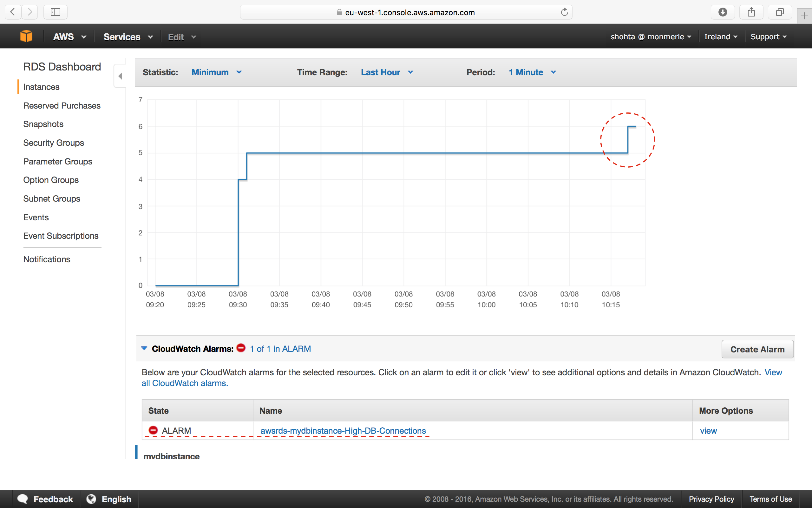This screenshot has width=812, height=508.
Task: Click the Create Alarm button
Action: pyautogui.click(x=758, y=349)
